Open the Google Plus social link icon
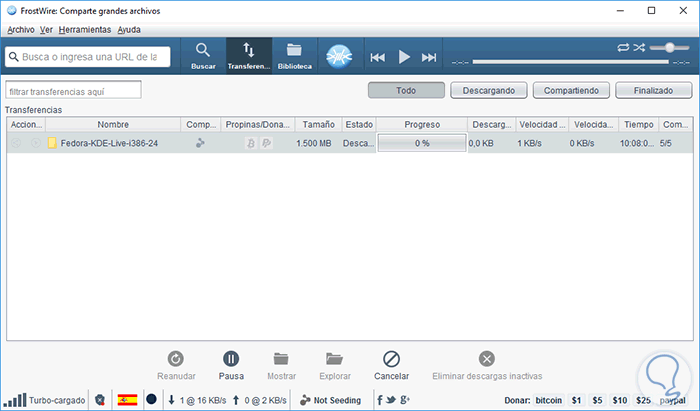Screen dimensions: 700x411 [x=404, y=400]
